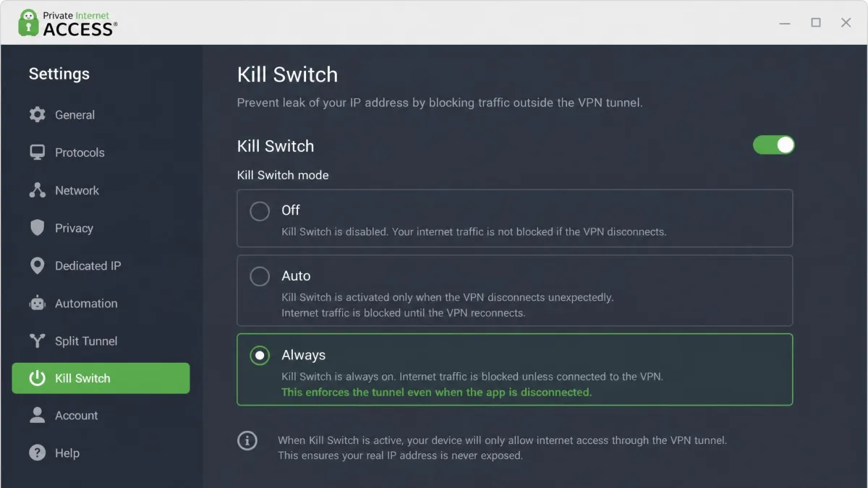Click the Help question mark icon

point(38,453)
